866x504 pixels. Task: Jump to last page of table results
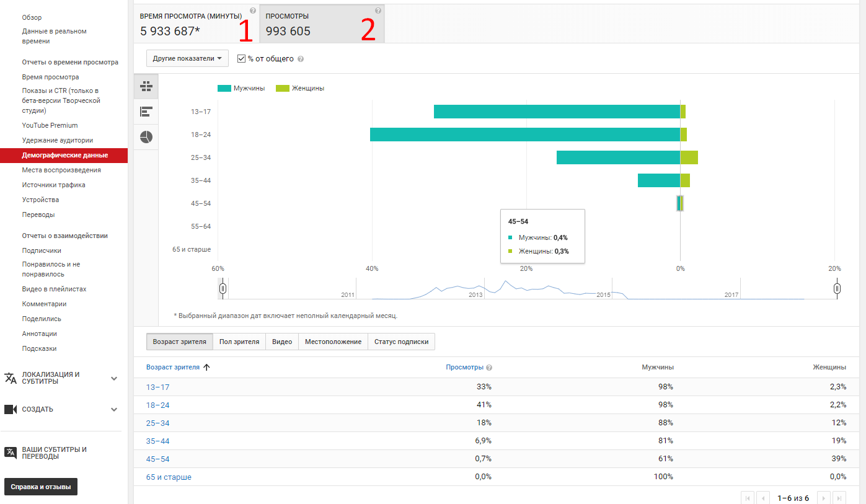[x=839, y=498]
